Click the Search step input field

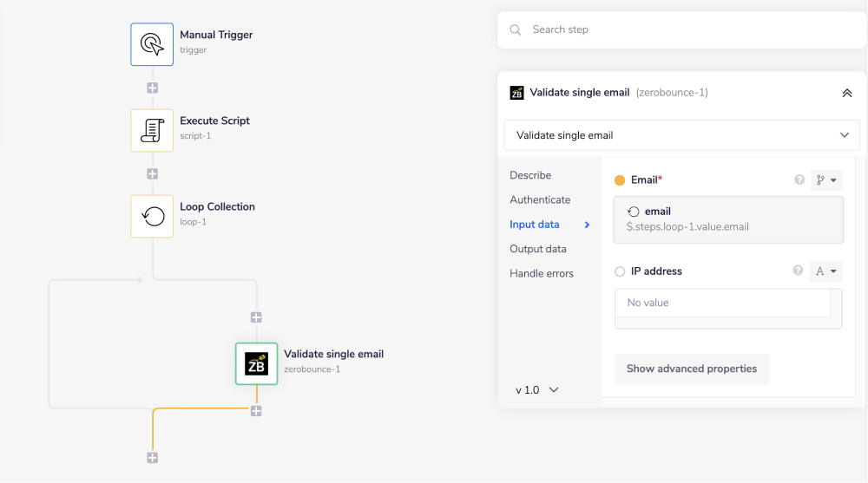click(x=686, y=29)
